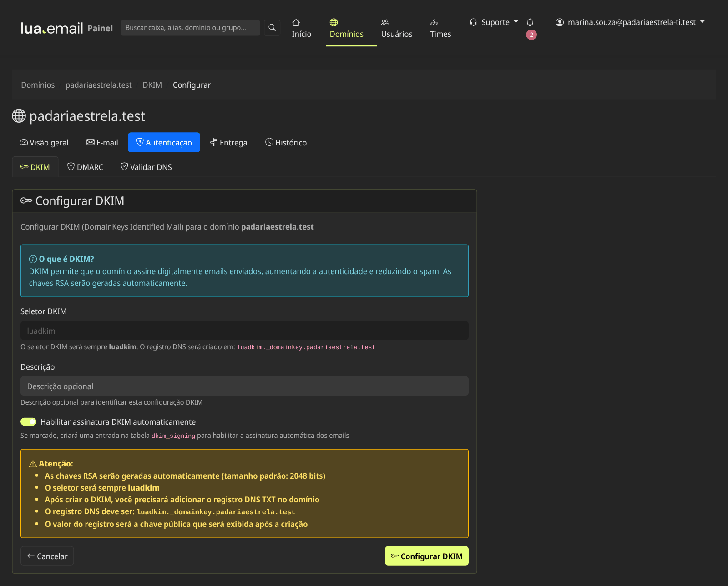Focus the search box for caixa, alias, domínio

coord(190,28)
